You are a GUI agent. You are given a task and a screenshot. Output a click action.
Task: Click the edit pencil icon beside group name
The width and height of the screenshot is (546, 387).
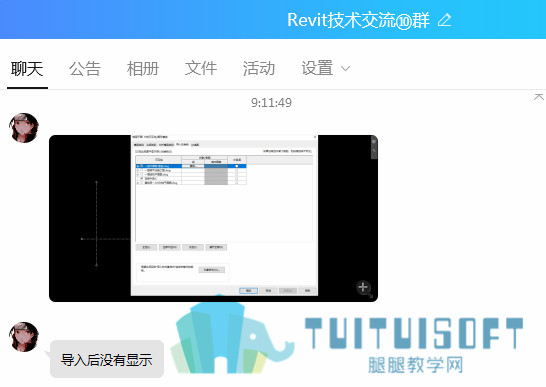[445, 20]
